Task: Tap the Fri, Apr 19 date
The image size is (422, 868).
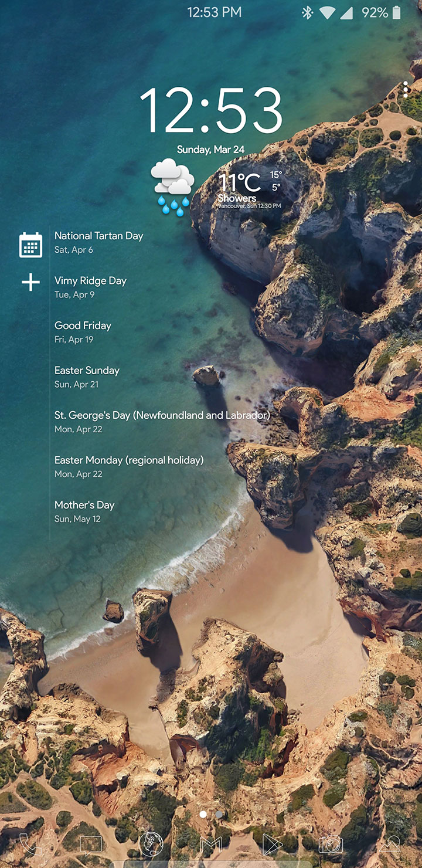Action: (x=74, y=340)
